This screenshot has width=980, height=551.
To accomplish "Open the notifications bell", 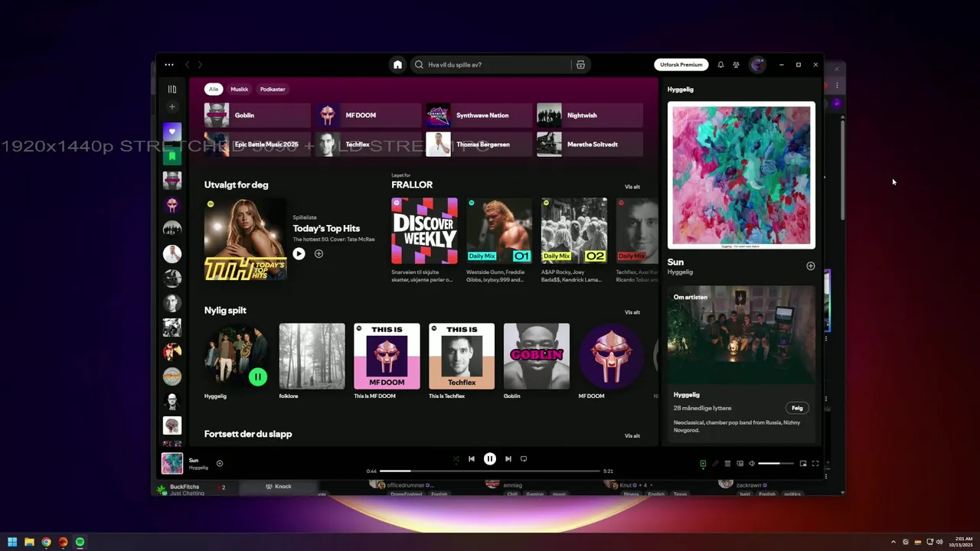I will point(720,65).
